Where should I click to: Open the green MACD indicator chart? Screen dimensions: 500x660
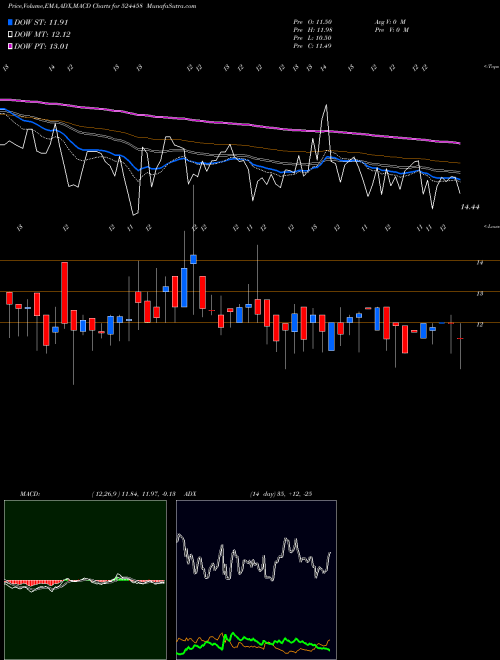pyautogui.click(x=85, y=580)
